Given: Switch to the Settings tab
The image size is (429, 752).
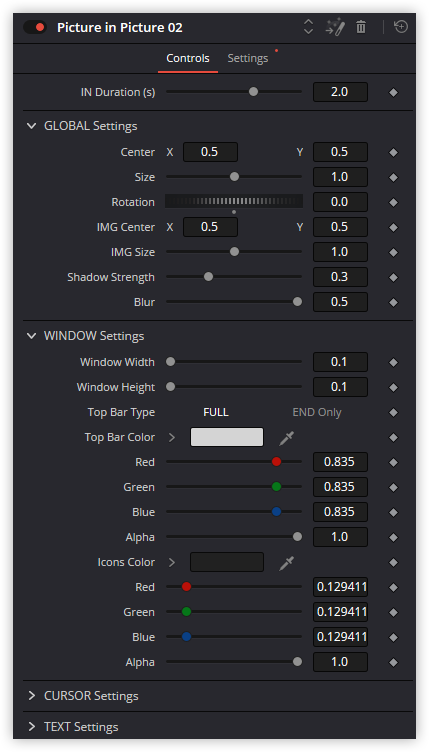Looking at the screenshot, I should click(x=247, y=59).
